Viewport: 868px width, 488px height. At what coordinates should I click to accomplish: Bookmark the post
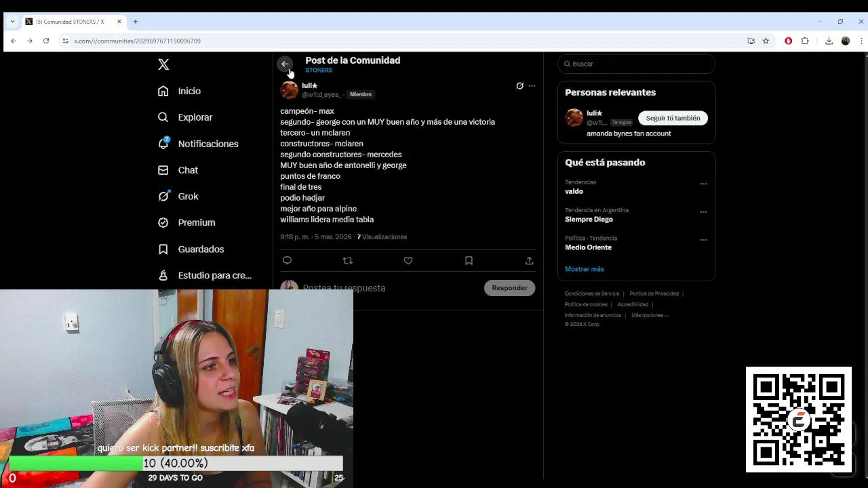[x=469, y=261]
